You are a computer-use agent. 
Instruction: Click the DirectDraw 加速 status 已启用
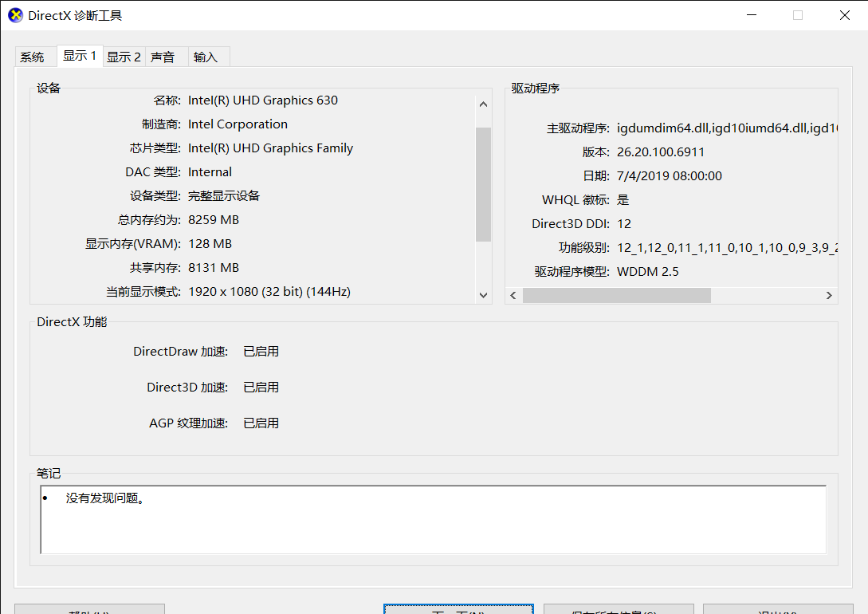click(x=261, y=352)
